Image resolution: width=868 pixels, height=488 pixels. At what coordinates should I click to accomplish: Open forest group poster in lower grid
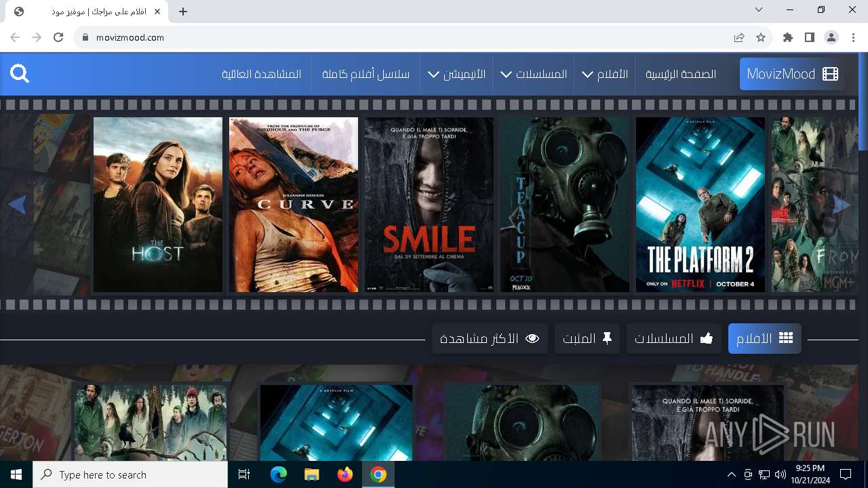pyautogui.click(x=151, y=423)
